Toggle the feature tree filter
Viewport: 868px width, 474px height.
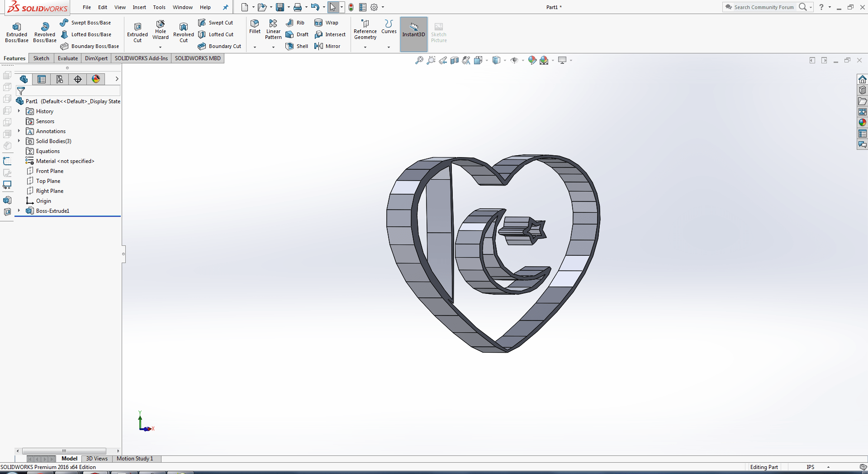pos(21,91)
